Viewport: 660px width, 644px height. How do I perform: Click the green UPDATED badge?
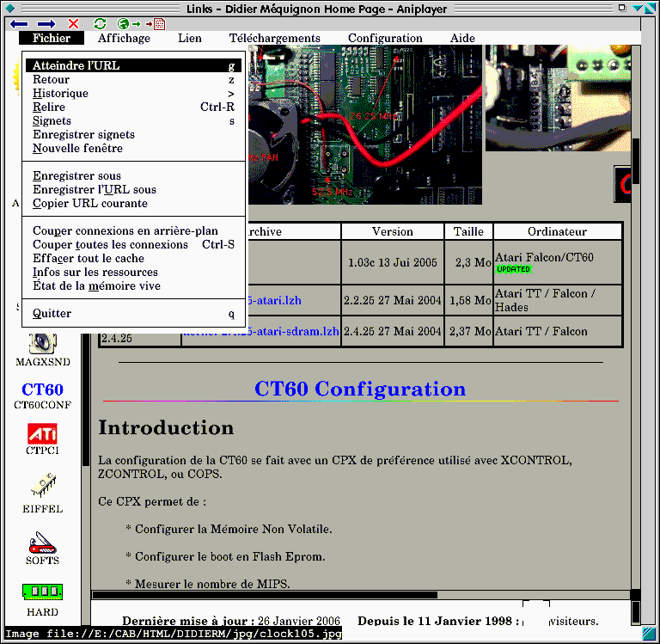click(514, 270)
